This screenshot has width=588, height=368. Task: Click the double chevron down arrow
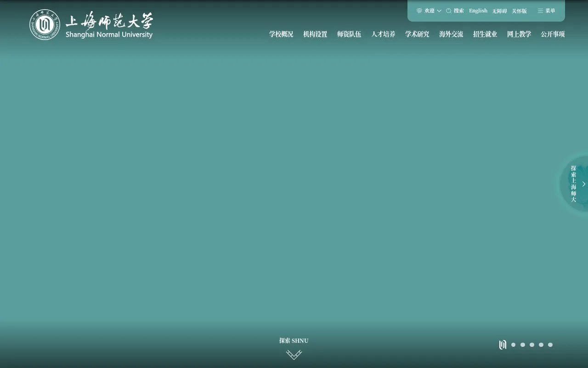[x=294, y=355]
